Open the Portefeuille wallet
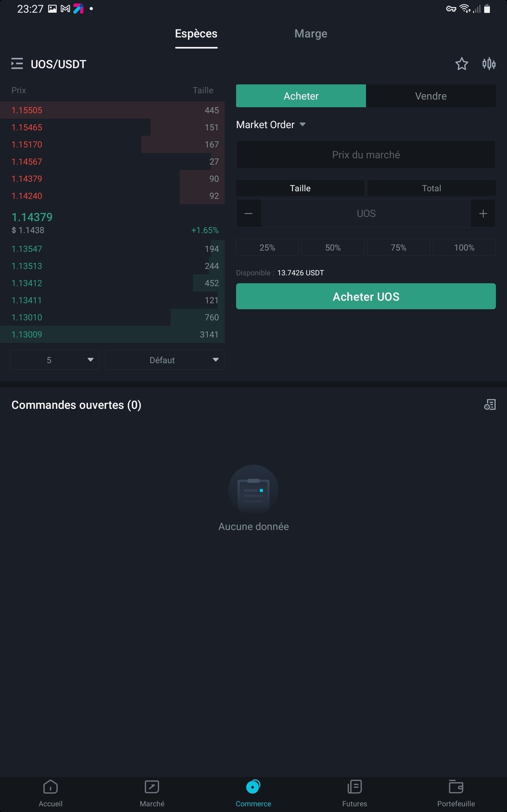Viewport: 507px width, 812px height. (x=456, y=793)
